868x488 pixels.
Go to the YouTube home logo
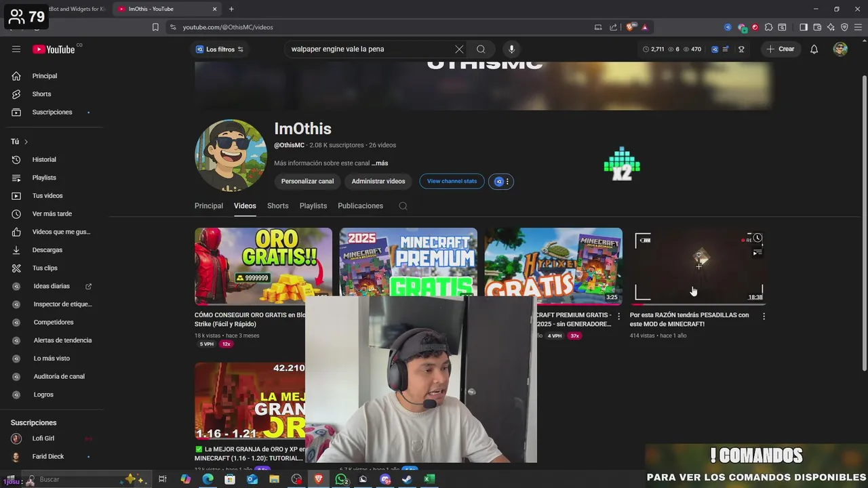point(54,49)
